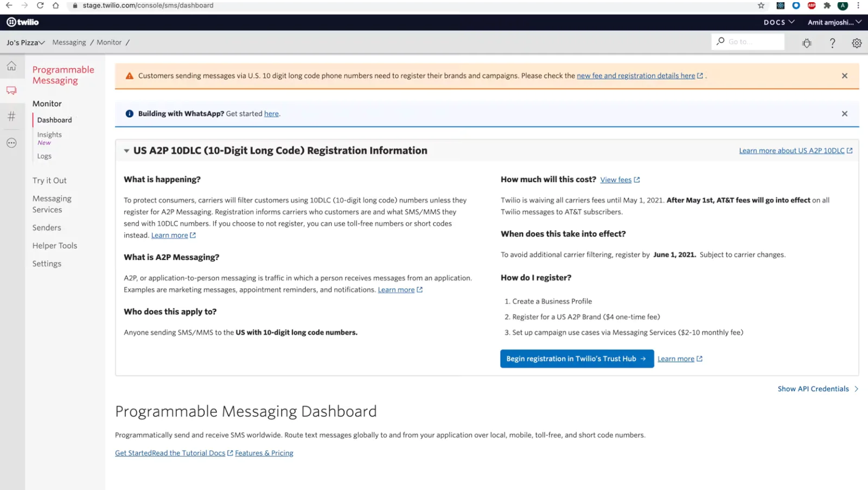Open the Chrome profile avatar
This screenshot has height=490, width=868.
843,5
